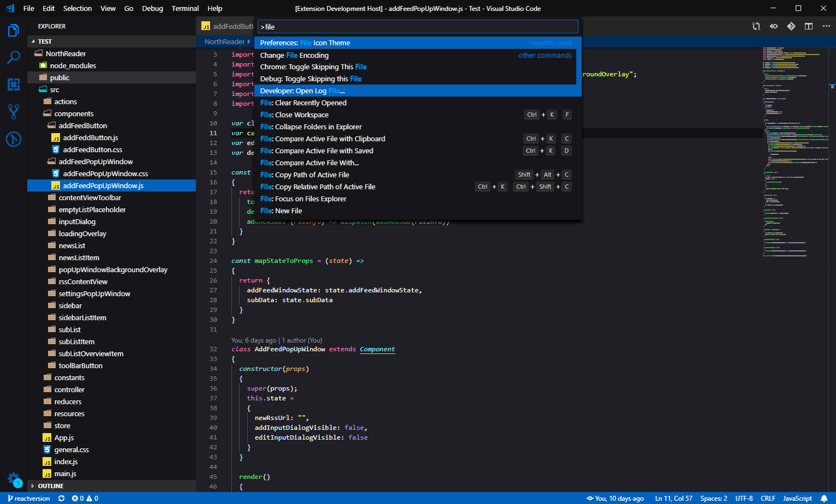
Task: Select File: Copy Path of Active File
Action: tap(417, 175)
